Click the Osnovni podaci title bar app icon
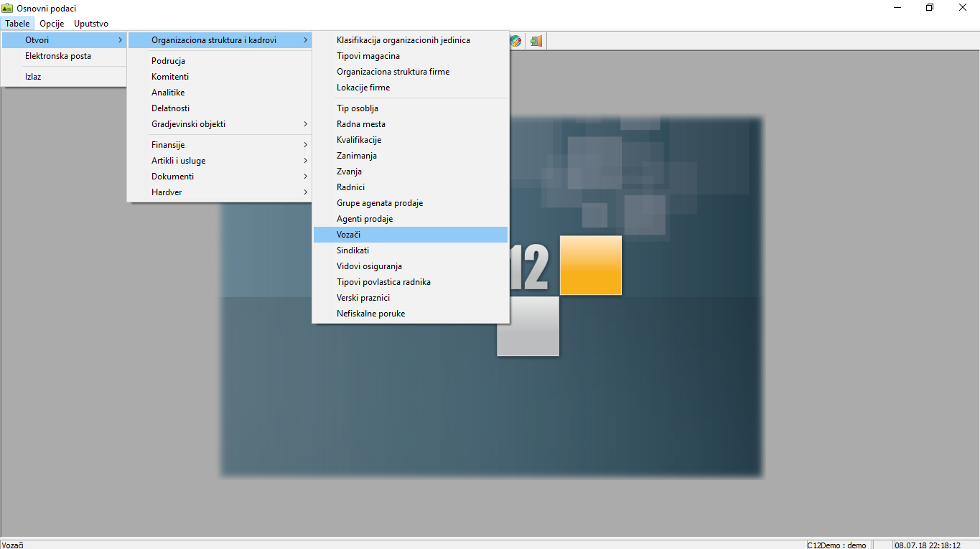 [8, 8]
